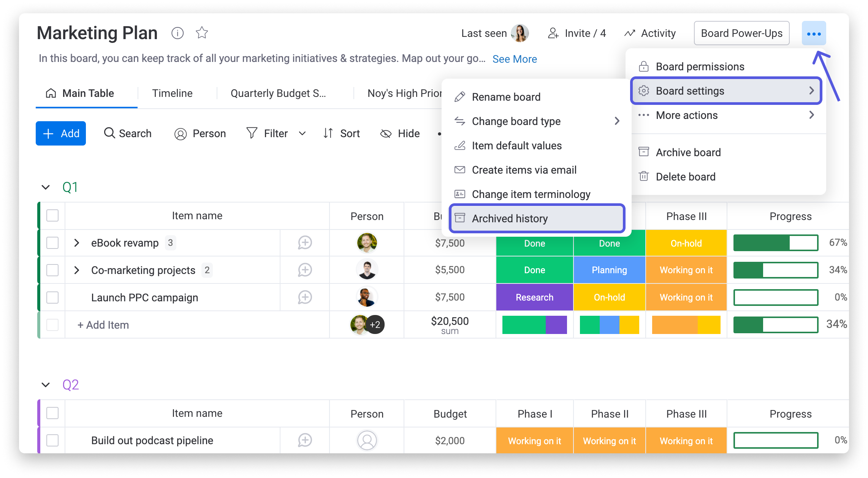Check the eBook revamp row checkbox
Viewport: 868px width, 478px height.
point(52,243)
